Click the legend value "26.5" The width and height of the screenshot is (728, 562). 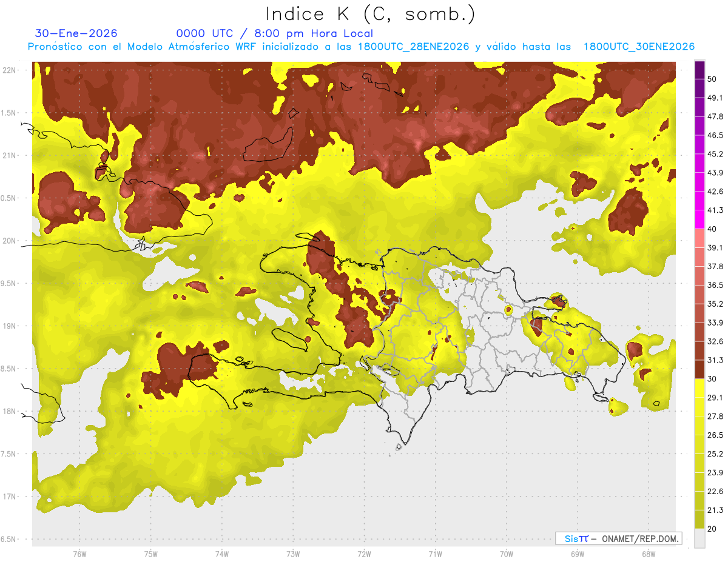(716, 435)
